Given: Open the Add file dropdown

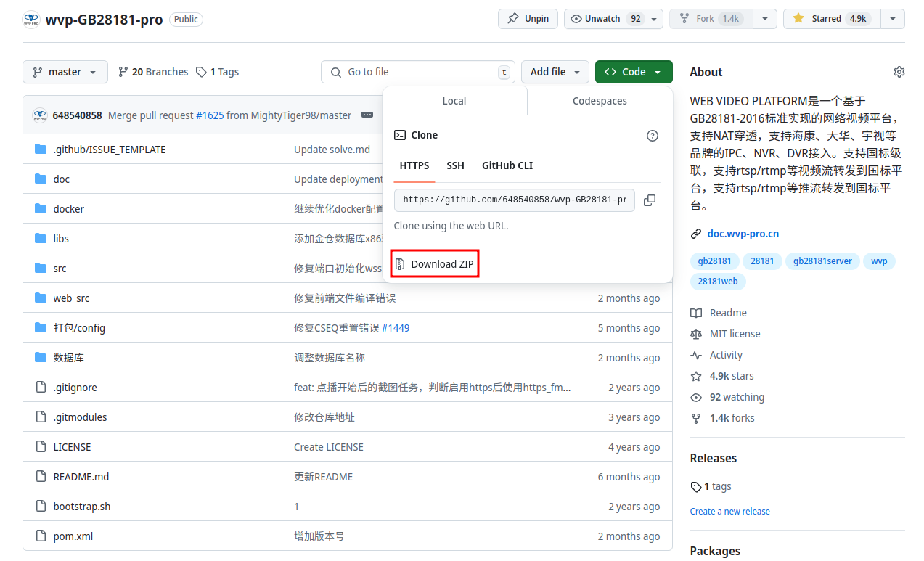Looking at the screenshot, I should (555, 72).
